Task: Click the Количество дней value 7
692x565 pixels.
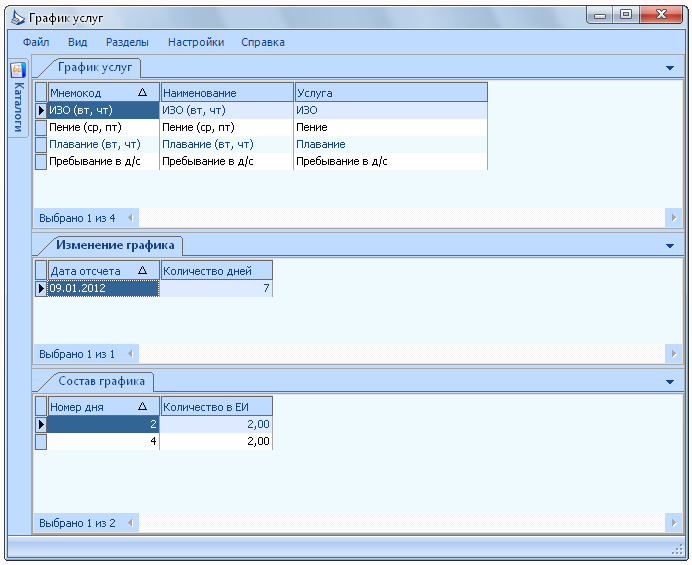Action: [216, 288]
